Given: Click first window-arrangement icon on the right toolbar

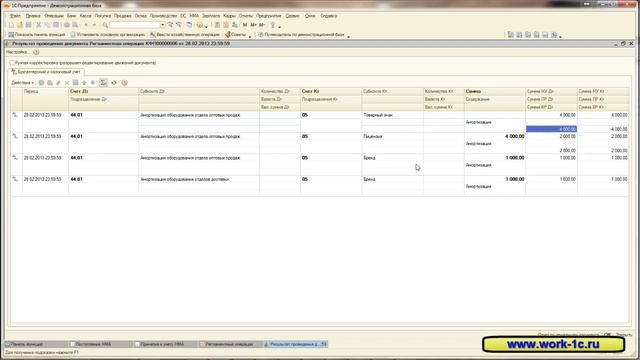Looking at the screenshot, I should [511, 35].
